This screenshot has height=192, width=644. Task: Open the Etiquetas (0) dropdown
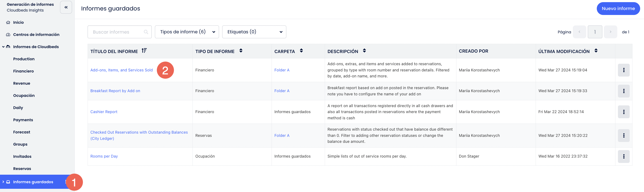(x=254, y=32)
